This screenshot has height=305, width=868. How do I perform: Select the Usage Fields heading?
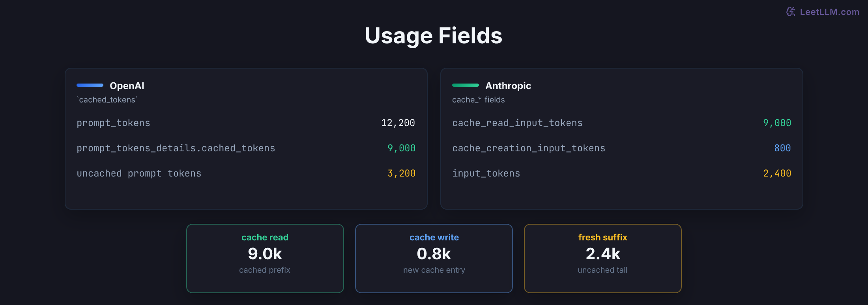pyautogui.click(x=434, y=35)
